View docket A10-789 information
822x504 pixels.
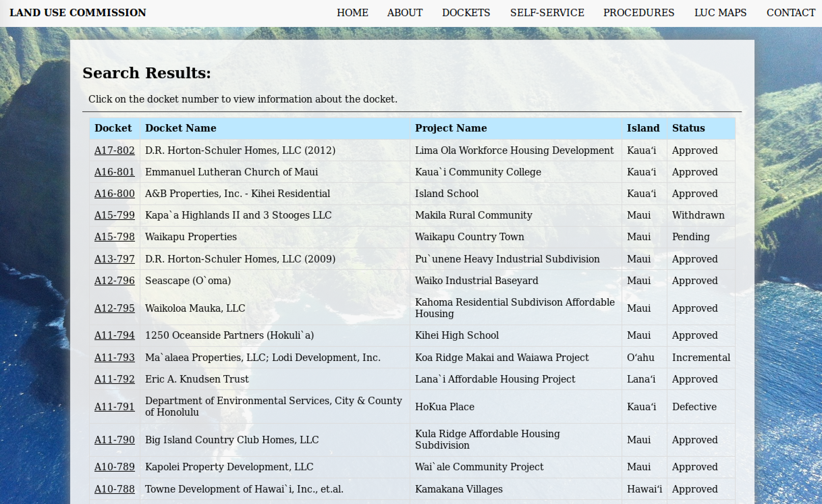pyautogui.click(x=114, y=467)
